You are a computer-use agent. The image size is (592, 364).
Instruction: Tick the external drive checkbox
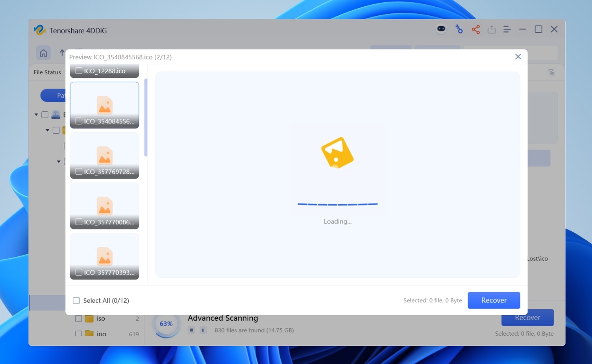[44, 114]
